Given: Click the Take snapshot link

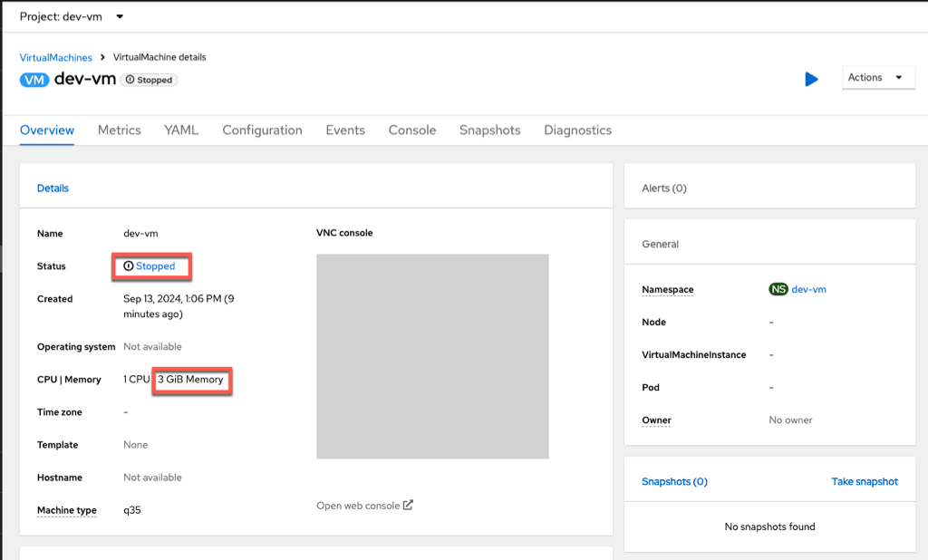Looking at the screenshot, I should point(865,481).
